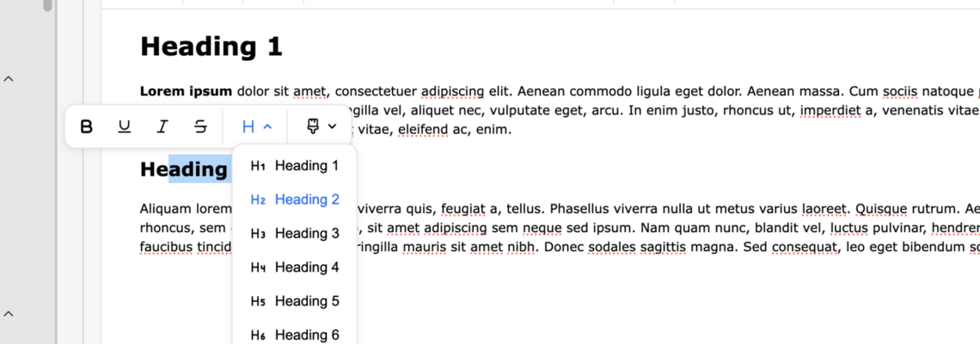Click the H3 icon in menu
980x344 pixels.
point(258,233)
